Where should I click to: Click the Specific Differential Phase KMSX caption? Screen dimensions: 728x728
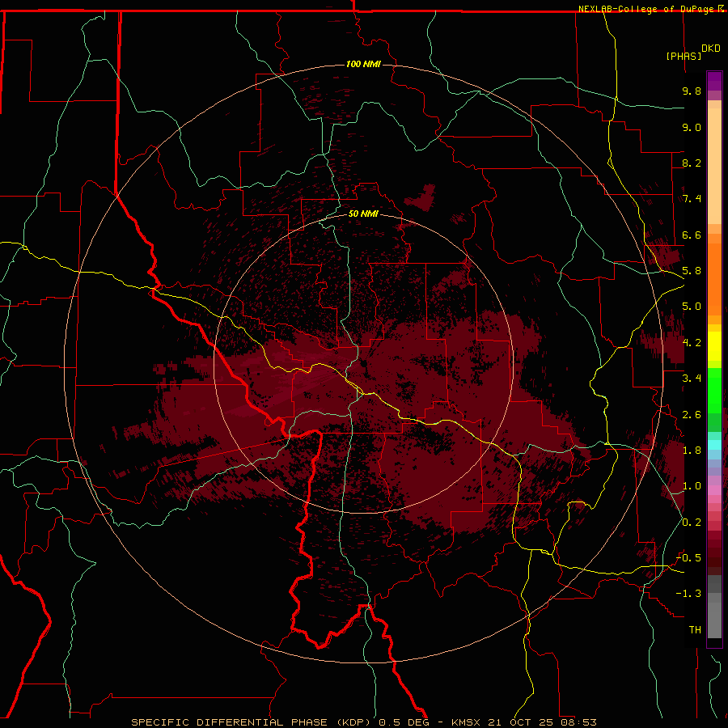coord(363,722)
